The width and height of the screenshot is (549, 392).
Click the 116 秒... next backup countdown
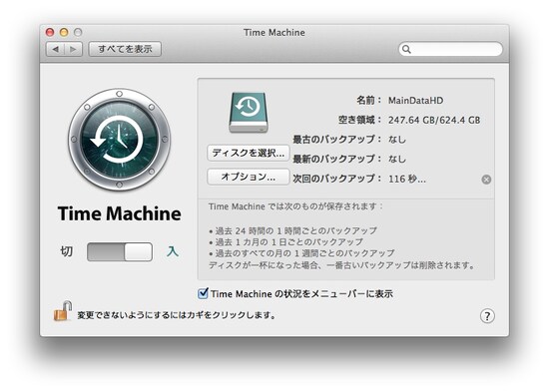(407, 179)
